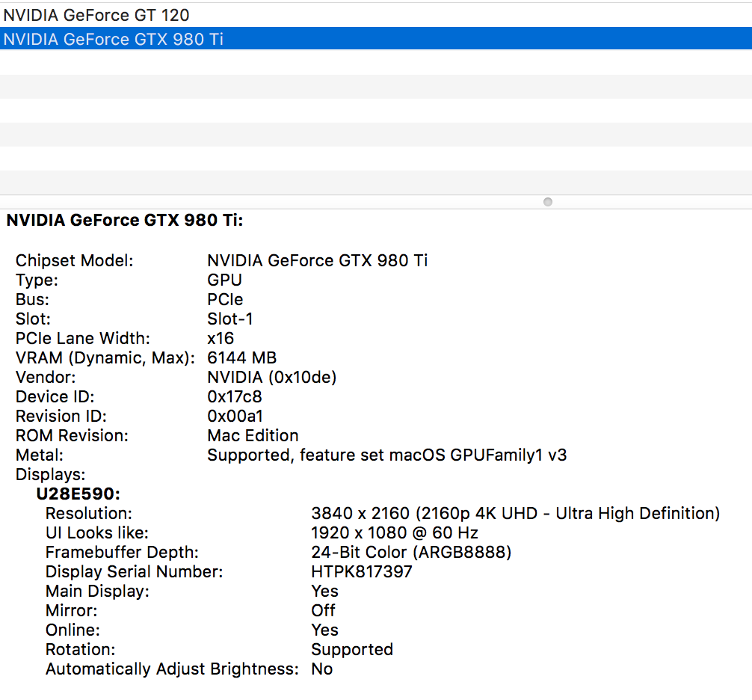Click the Device ID value 0x17c8
This screenshot has height=700, width=752.
click(235, 397)
